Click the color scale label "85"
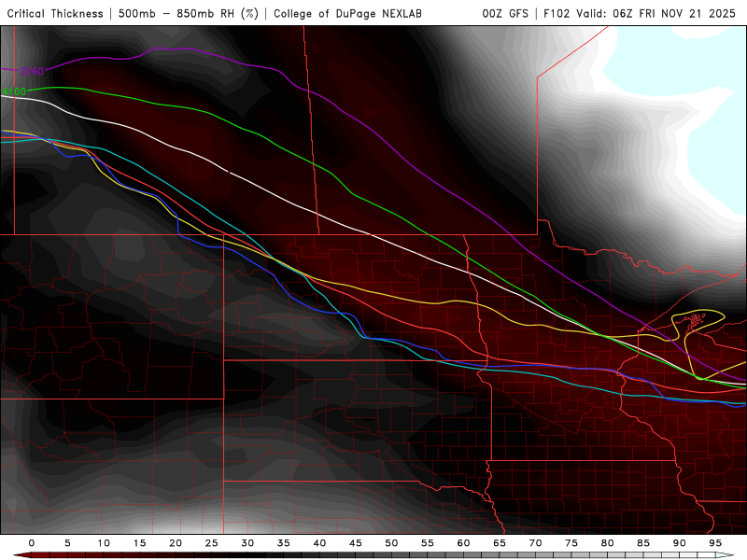Image resolution: width=747 pixels, height=560 pixels. 643,543
